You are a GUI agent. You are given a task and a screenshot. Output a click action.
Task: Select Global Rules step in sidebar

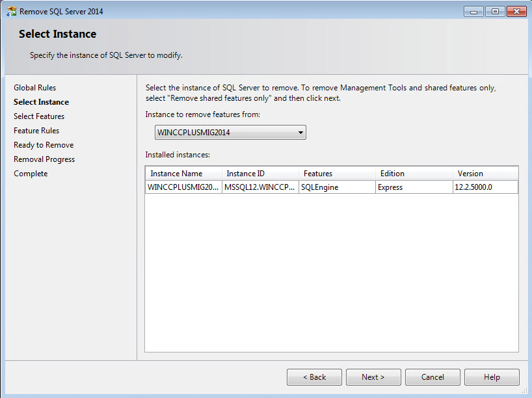35,88
